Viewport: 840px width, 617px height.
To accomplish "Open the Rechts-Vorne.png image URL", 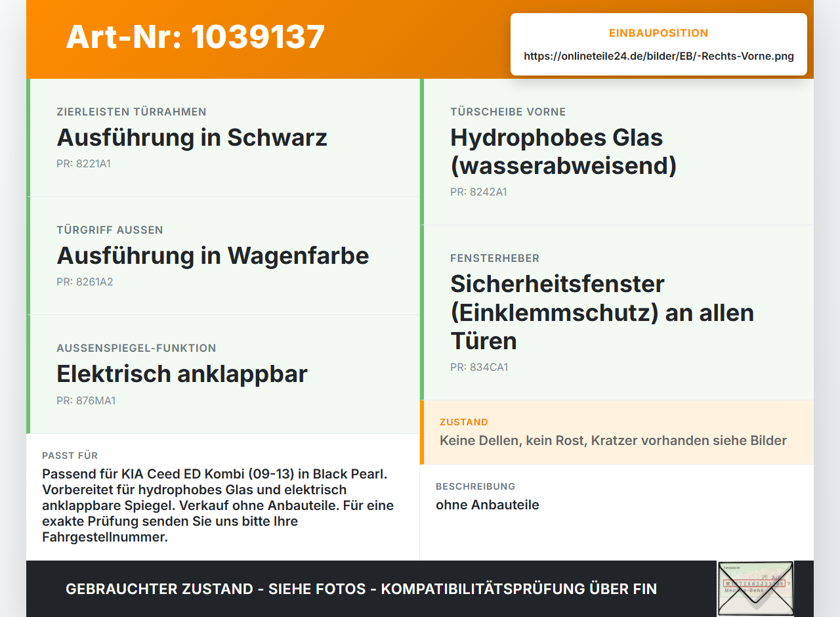I will (659, 56).
